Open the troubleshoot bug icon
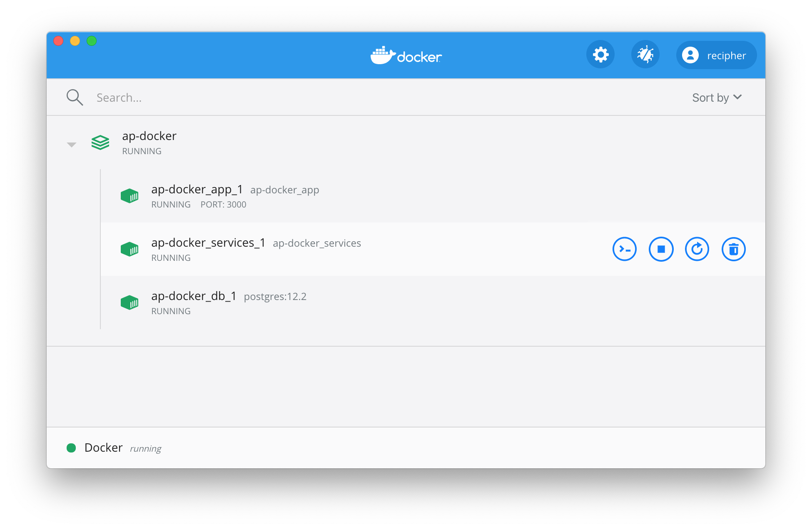This screenshot has width=812, height=530. pos(645,55)
